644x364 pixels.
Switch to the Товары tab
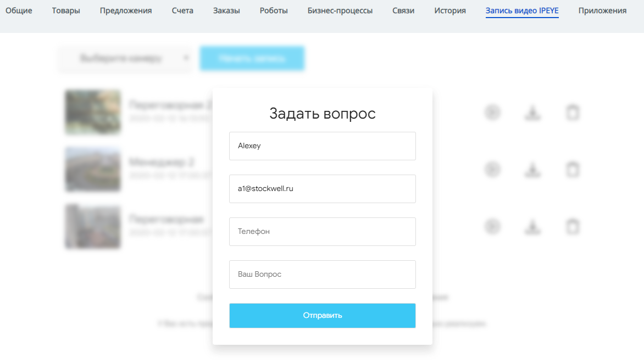[66, 10]
